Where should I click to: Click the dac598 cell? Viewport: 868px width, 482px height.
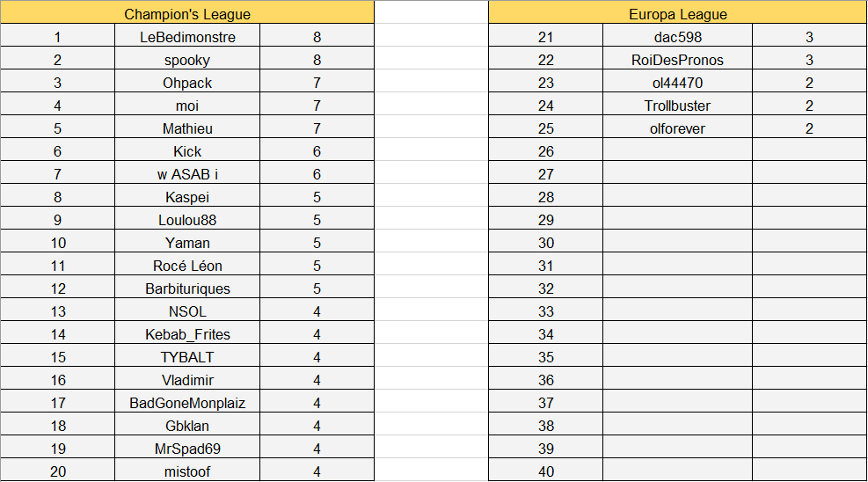tap(677, 37)
